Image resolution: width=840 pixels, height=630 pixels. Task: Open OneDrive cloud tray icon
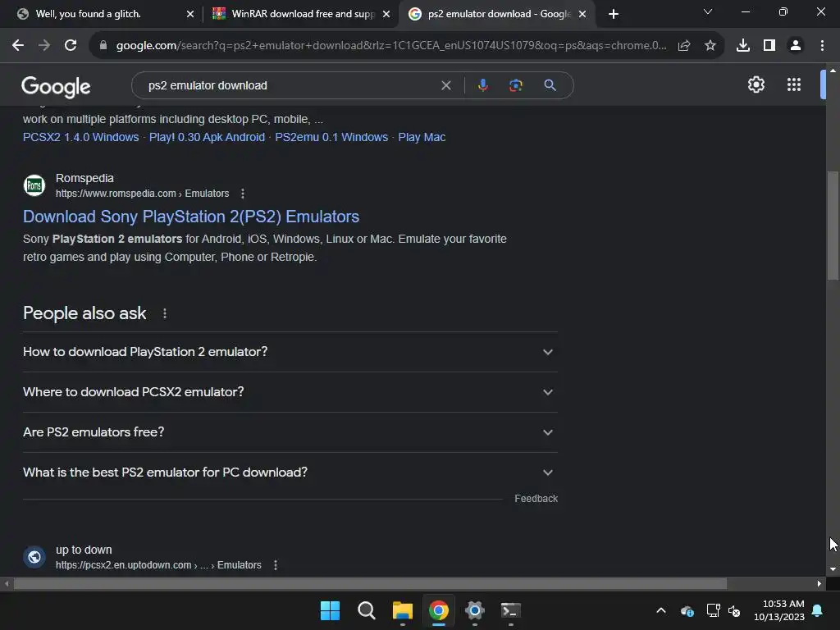pyautogui.click(x=687, y=610)
